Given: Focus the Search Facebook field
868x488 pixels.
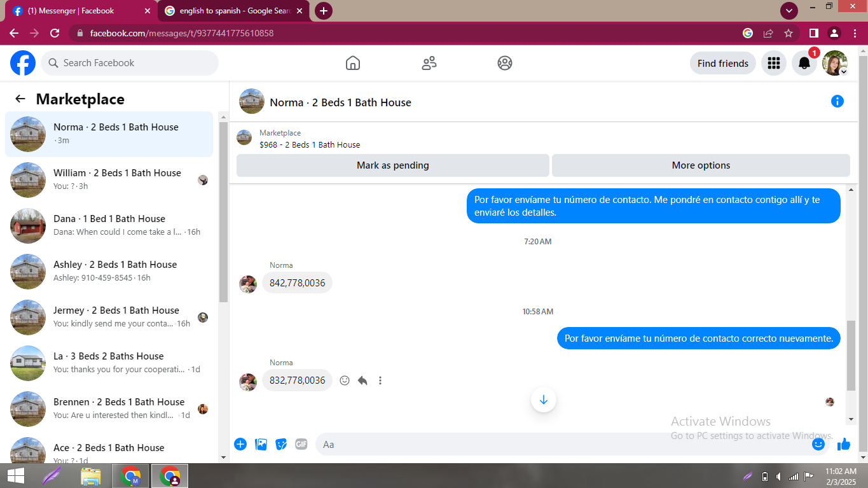Looking at the screenshot, I should click(x=130, y=63).
